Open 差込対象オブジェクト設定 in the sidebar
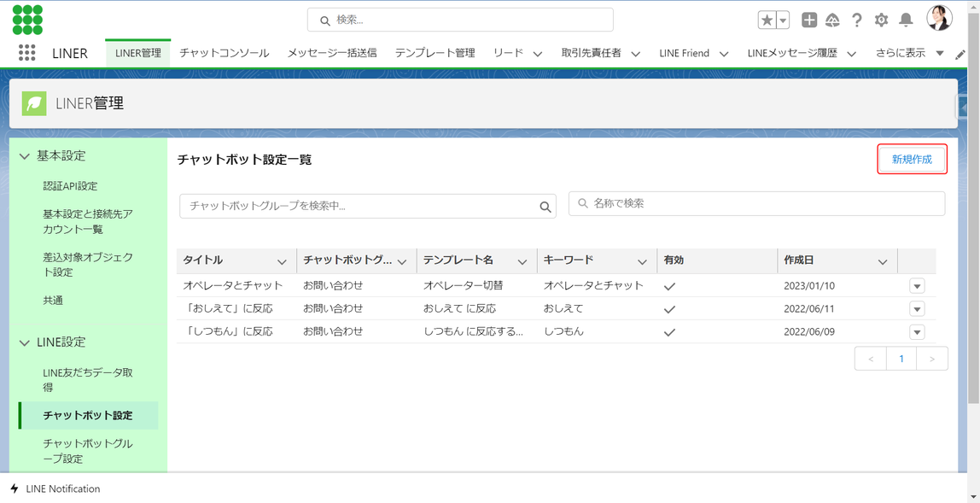 [x=87, y=265]
